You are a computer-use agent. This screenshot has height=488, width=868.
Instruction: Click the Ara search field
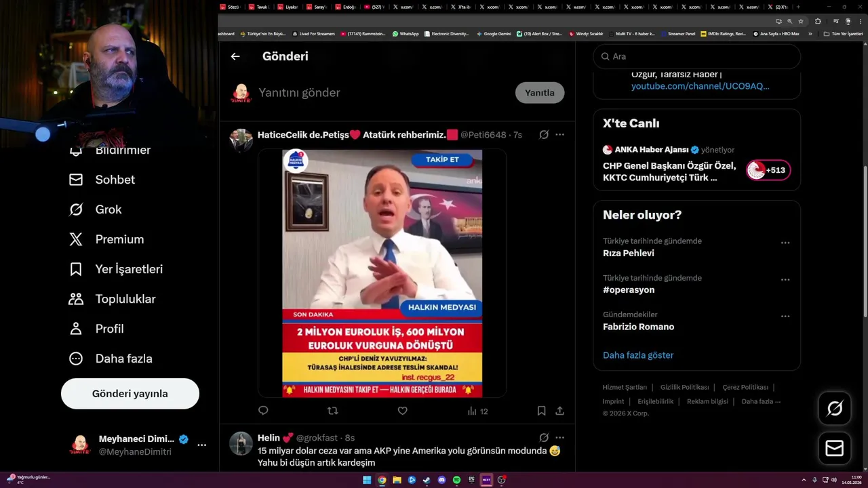pyautogui.click(x=696, y=56)
